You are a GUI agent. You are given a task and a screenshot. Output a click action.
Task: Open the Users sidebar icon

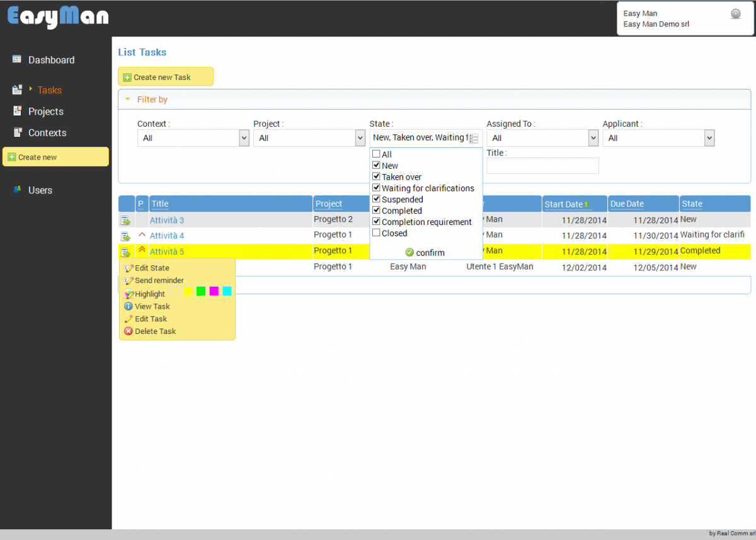tap(17, 190)
